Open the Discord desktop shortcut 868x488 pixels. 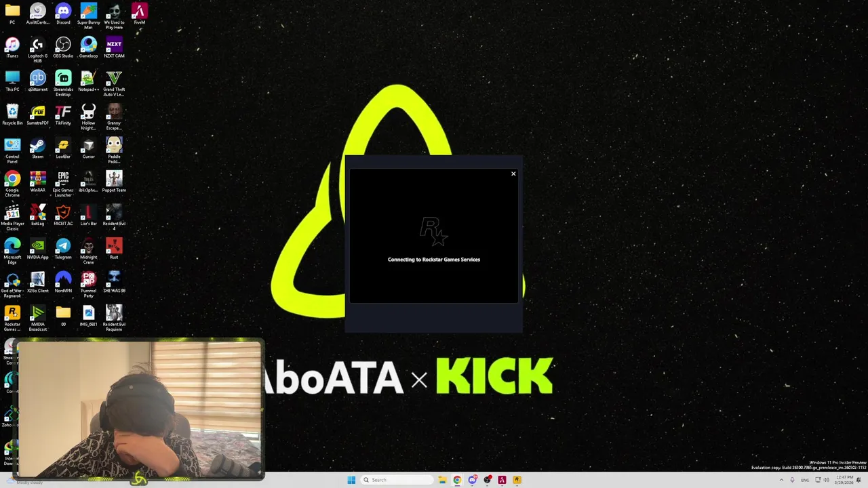pyautogui.click(x=63, y=14)
